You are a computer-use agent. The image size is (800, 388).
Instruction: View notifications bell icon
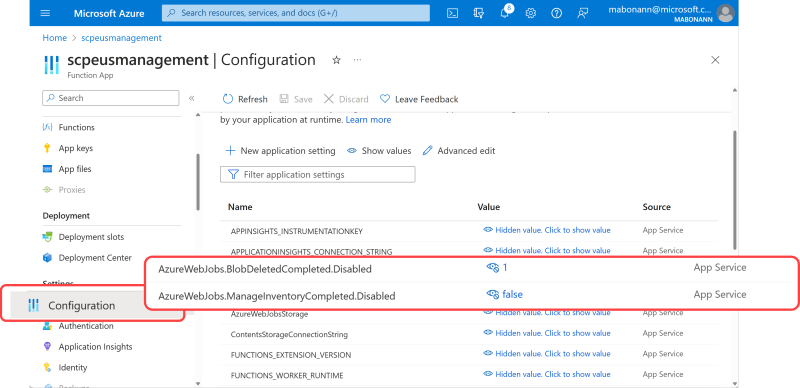point(505,13)
